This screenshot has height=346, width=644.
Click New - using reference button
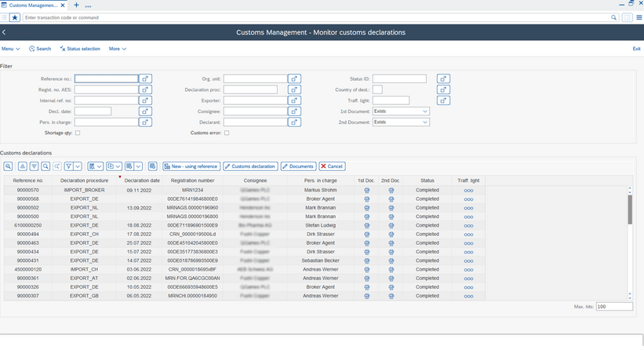tap(191, 166)
